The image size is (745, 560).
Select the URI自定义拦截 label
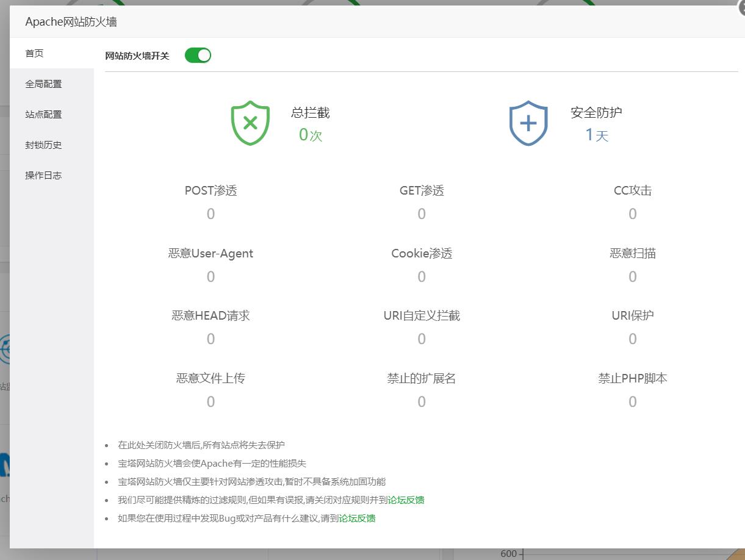click(422, 316)
